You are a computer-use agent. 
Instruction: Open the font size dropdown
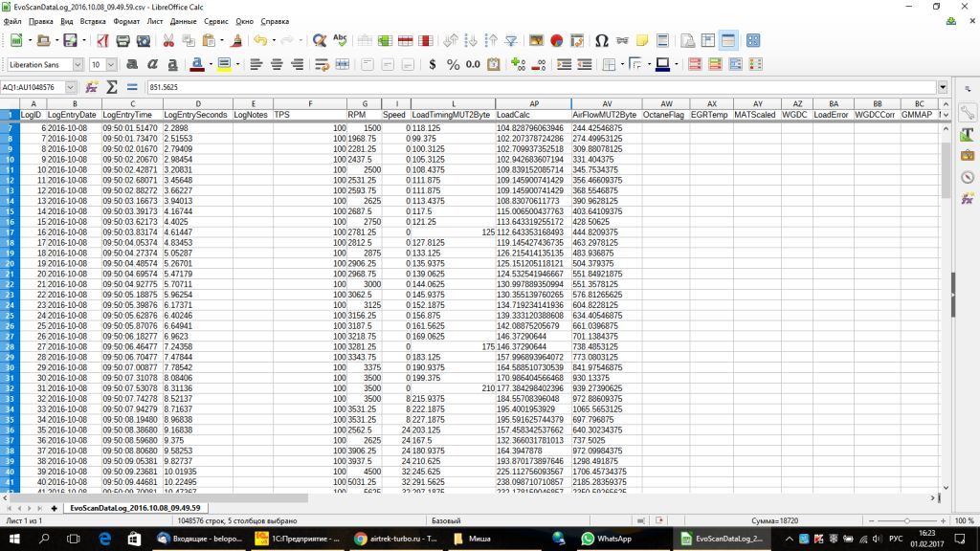coord(111,64)
